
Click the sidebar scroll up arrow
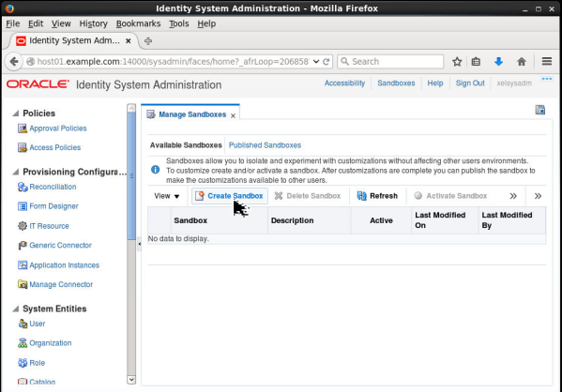click(131, 108)
